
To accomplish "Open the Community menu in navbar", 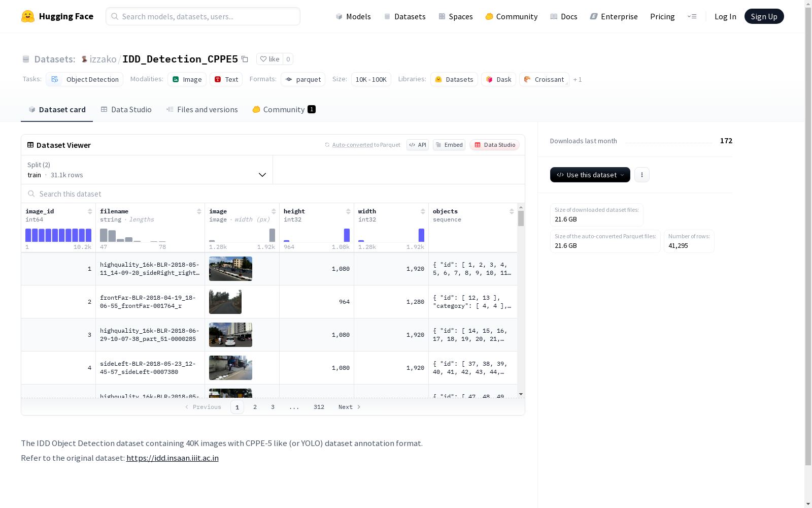I will (512, 16).
